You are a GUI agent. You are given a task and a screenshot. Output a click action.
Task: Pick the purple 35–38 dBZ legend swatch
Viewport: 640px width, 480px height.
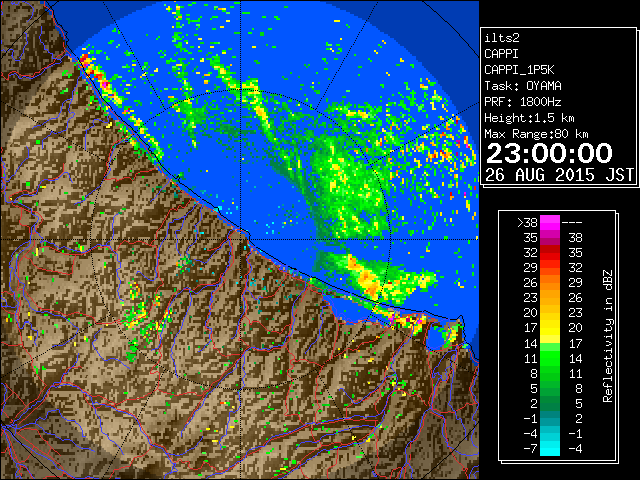pyautogui.click(x=550, y=238)
